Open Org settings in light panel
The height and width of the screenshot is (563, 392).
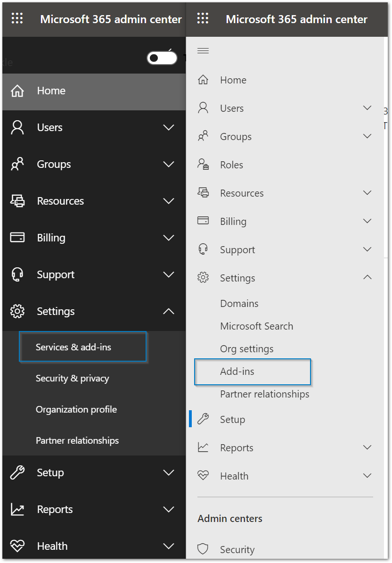(247, 349)
